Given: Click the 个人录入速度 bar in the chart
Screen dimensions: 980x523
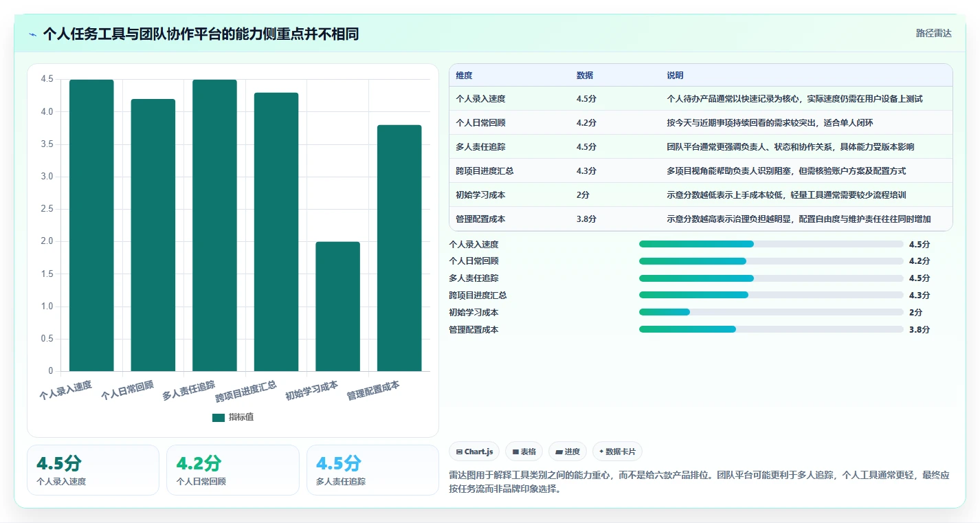Looking at the screenshot, I should coord(91,225).
